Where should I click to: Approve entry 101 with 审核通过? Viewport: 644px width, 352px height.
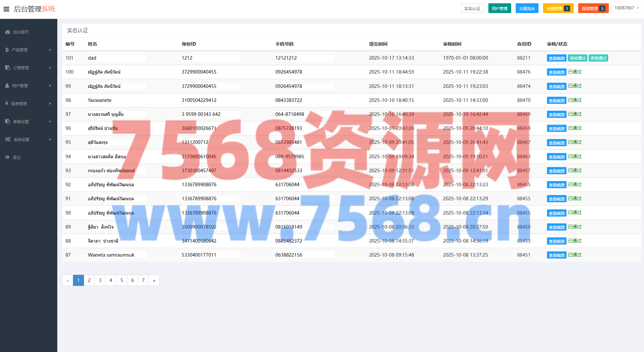pos(577,58)
